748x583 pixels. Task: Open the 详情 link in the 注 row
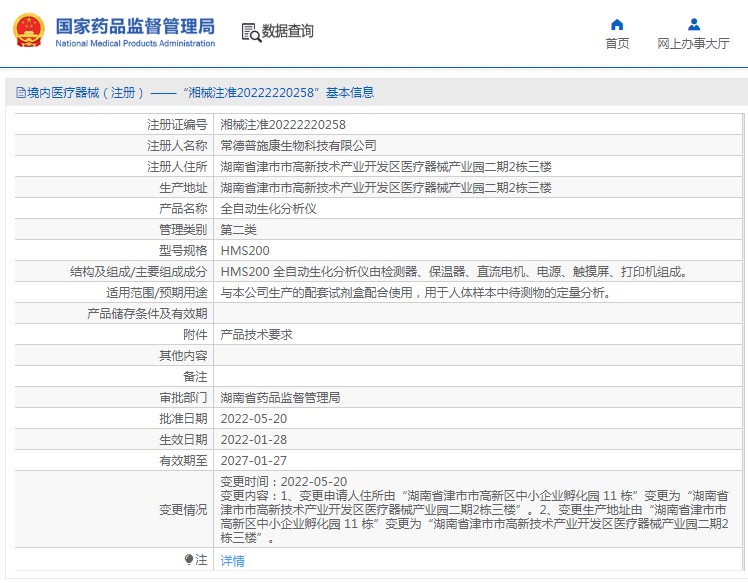coord(232,561)
